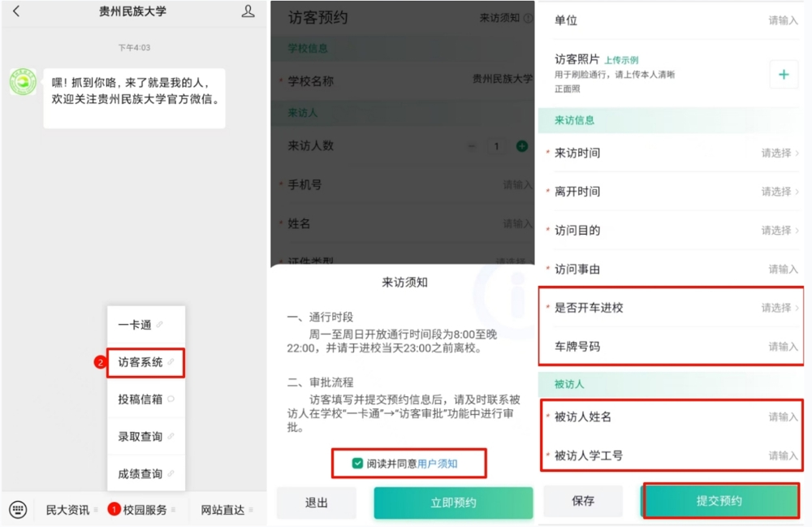Open the 来访须知 info icon

[528, 18]
